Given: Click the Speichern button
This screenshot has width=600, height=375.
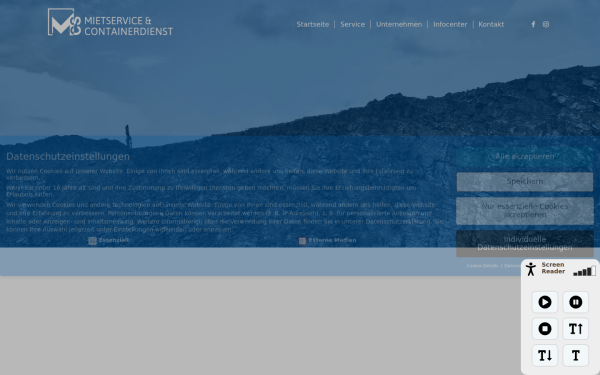Looking at the screenshot, I should 525,181.
